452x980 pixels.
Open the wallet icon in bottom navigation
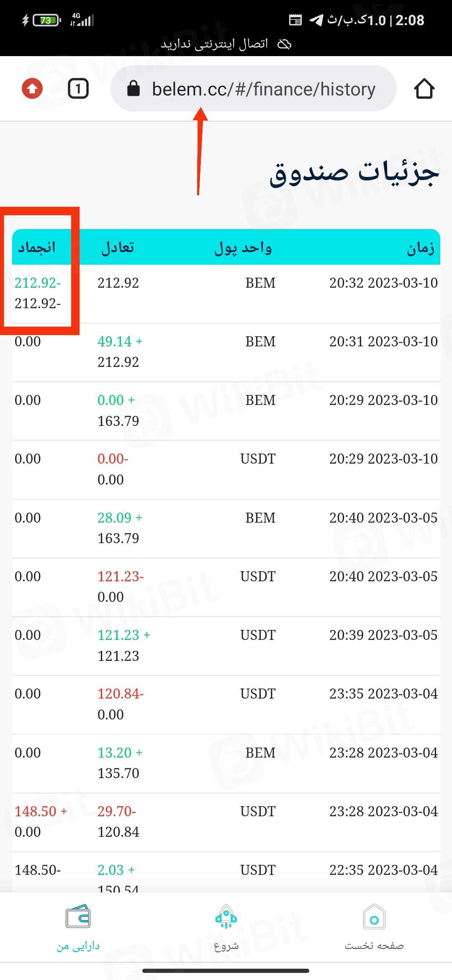78,917
